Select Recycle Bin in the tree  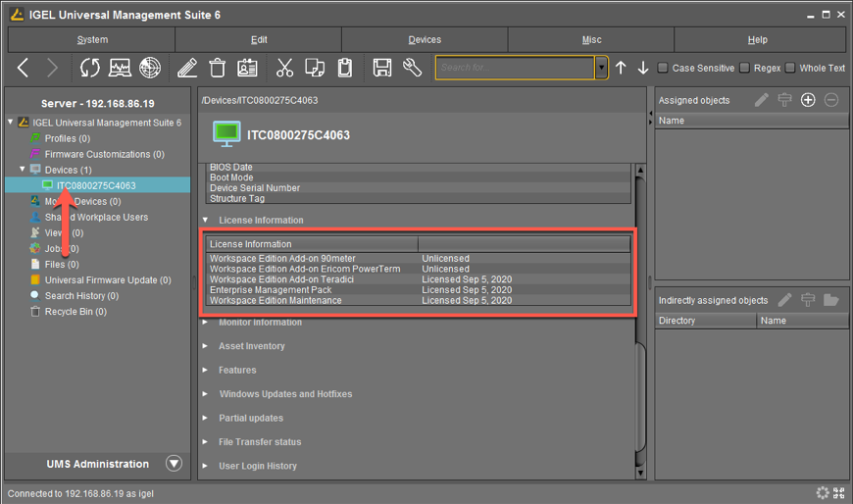(x=75, y=312)
